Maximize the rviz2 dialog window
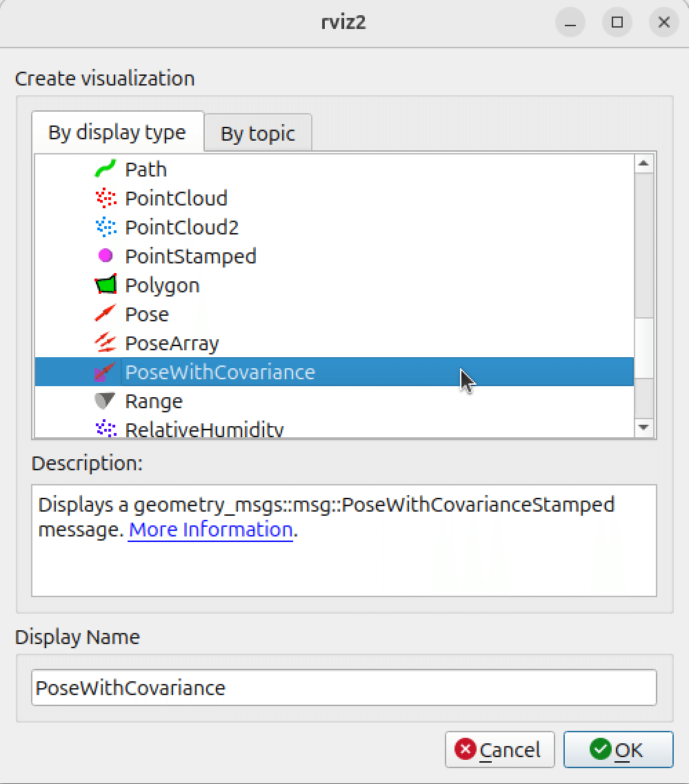 617,23
